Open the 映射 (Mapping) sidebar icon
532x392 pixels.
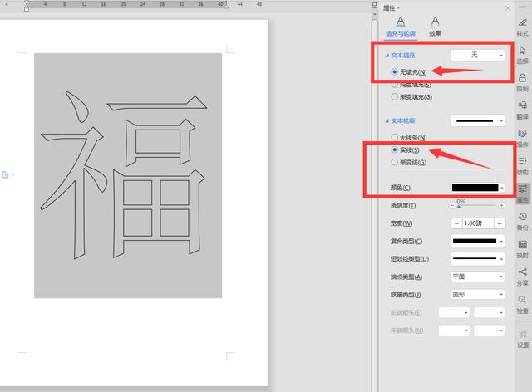pos(522,249)
